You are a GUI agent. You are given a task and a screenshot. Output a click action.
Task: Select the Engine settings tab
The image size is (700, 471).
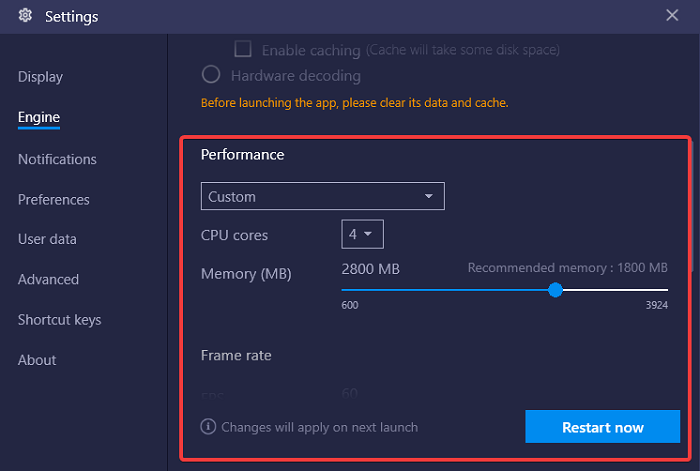39,117
